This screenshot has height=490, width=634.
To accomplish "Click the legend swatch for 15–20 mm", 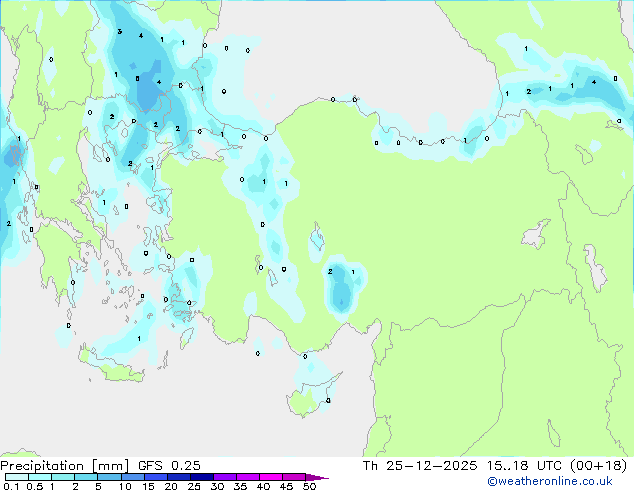I will coord(155,477).
